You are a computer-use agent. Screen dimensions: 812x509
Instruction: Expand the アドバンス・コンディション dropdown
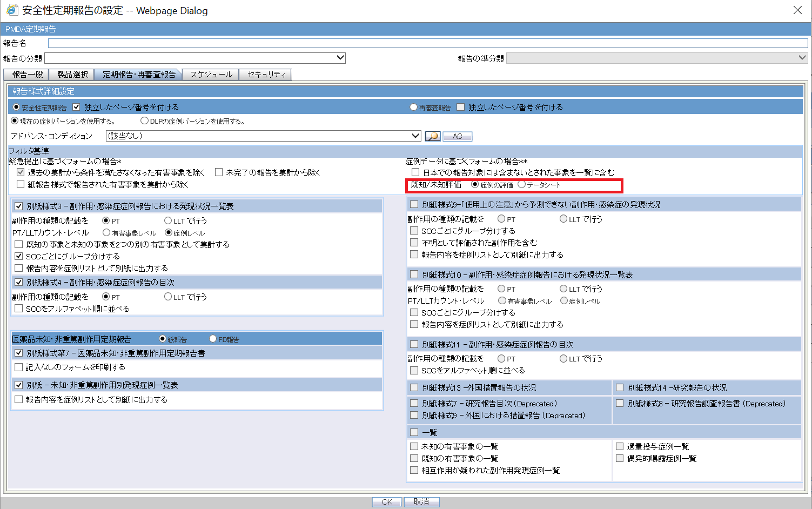coord(264,136)
